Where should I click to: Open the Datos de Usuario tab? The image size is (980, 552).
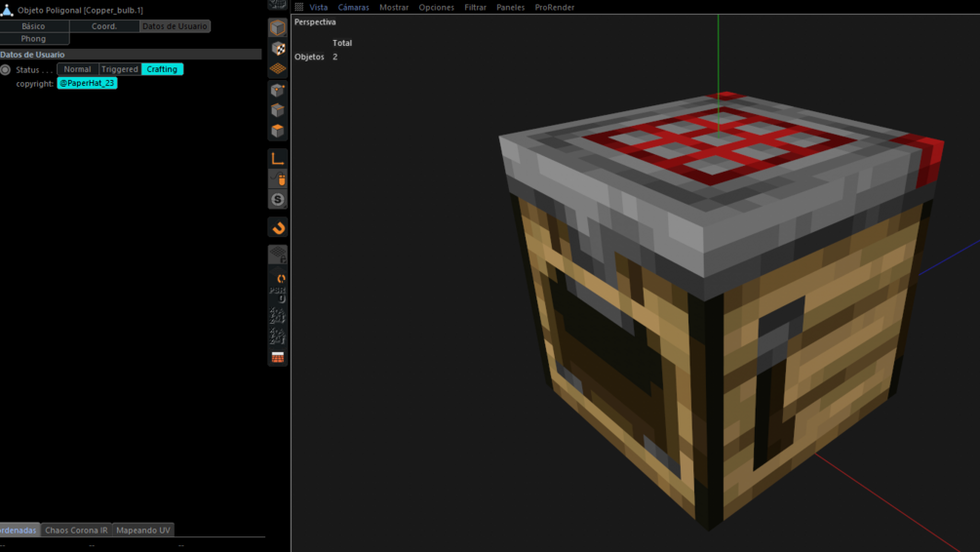coord(175,26)
